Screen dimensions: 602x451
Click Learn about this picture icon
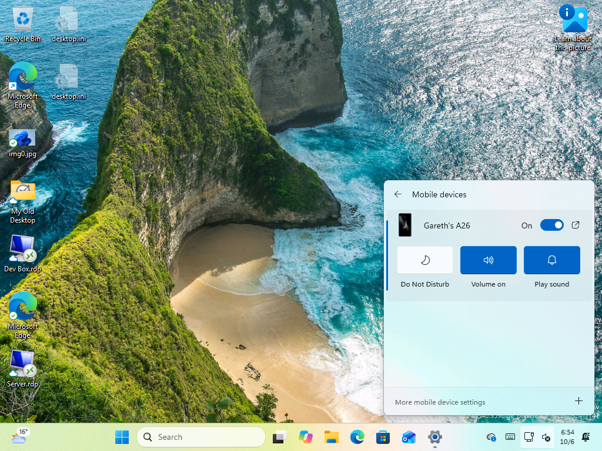(573, 28)
